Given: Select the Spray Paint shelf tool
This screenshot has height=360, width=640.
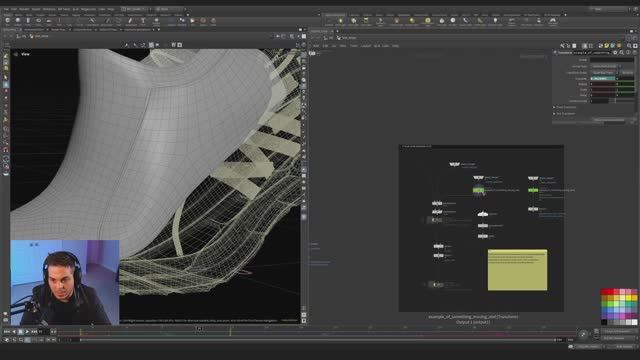Looking at the screenshot, I should [x=130, y=21].
